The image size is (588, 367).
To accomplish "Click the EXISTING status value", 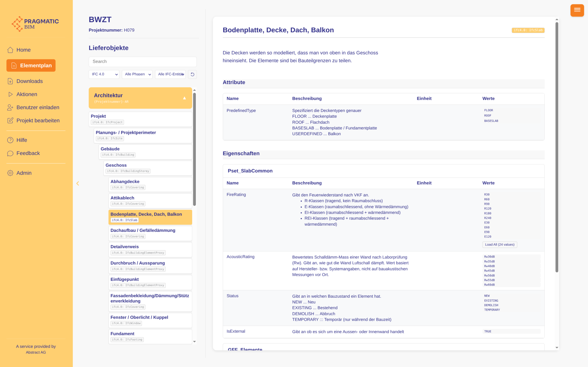I will [491, 301].
